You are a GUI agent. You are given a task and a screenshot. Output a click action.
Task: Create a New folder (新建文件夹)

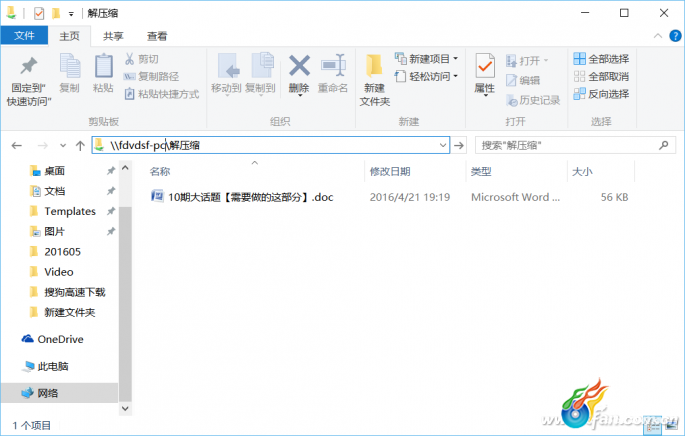tap(374, 80)
